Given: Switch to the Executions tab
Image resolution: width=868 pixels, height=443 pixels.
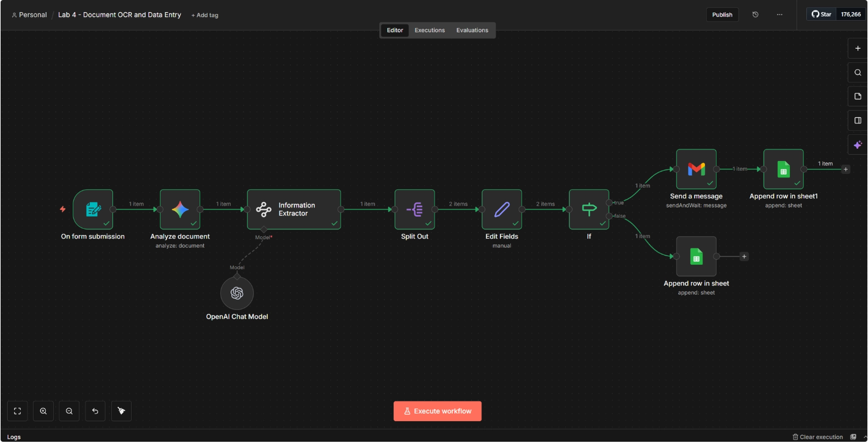Looking at the screenshot, I should click(429, 30).
